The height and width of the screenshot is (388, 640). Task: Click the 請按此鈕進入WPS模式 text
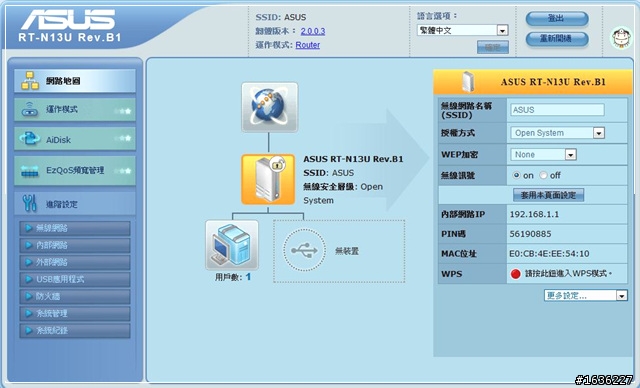(568, 273)
